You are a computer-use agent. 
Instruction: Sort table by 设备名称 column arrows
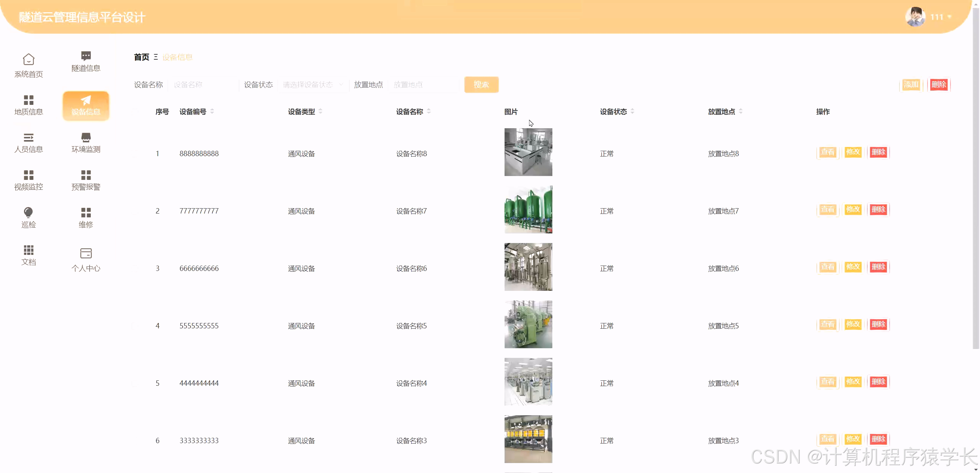tap(429, 111)
